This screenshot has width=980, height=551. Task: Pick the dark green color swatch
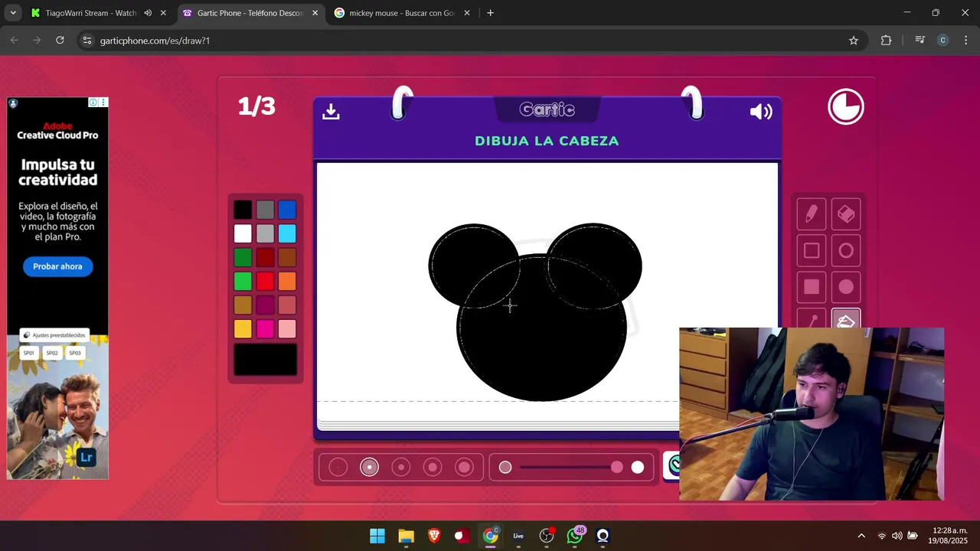coord(243,258)
